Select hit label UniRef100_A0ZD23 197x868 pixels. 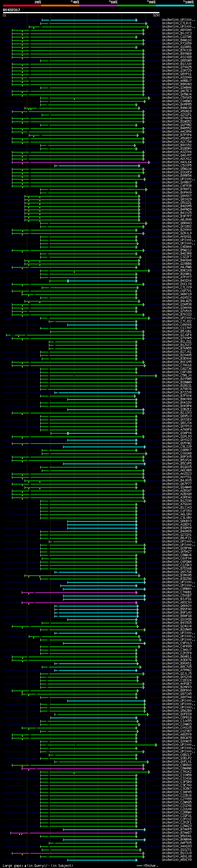[177, 474]
